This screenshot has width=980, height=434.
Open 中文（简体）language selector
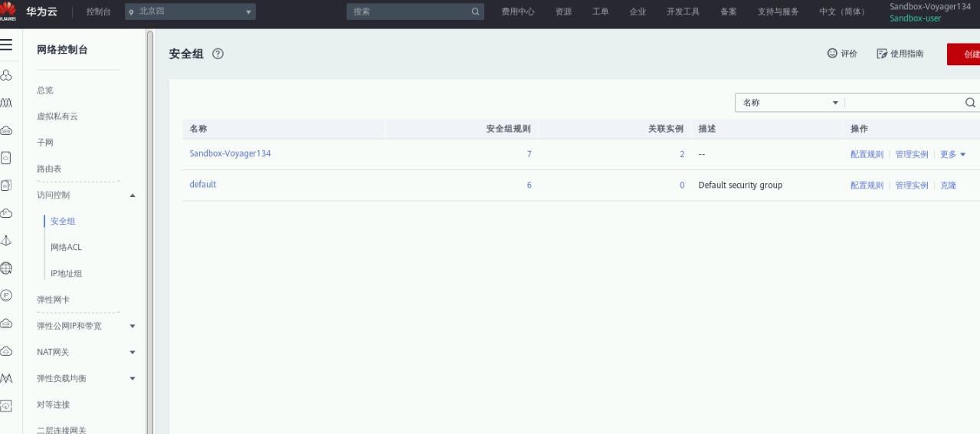[x=841, y=12]
